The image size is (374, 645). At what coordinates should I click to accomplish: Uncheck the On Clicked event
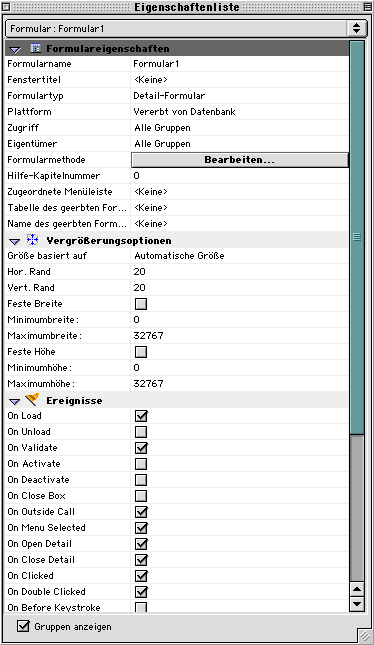click(x=141, y=576)
